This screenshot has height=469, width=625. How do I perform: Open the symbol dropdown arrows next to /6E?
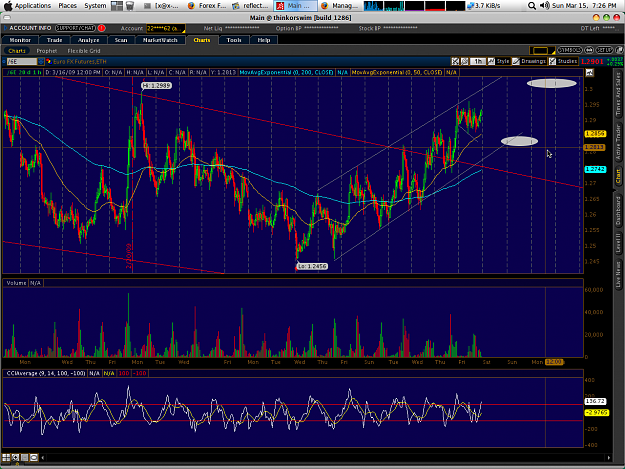pos(41,62)
